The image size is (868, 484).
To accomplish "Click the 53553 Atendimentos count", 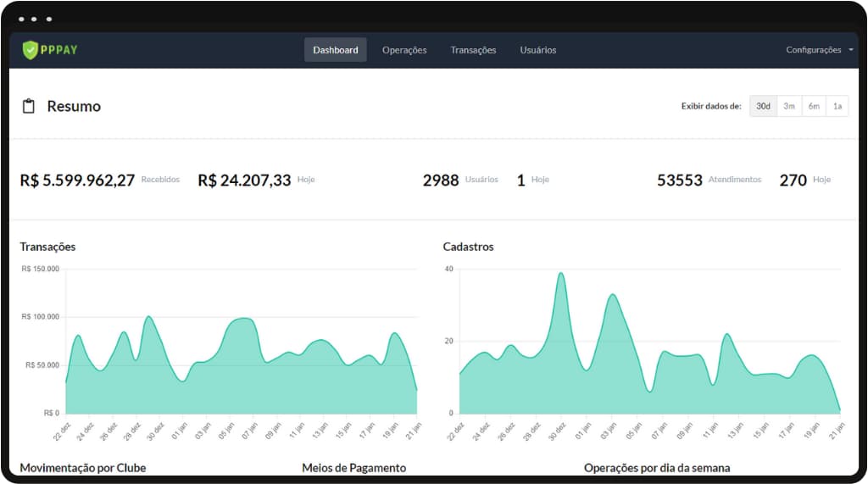I will pyautogui.click(x=679, y=181).
